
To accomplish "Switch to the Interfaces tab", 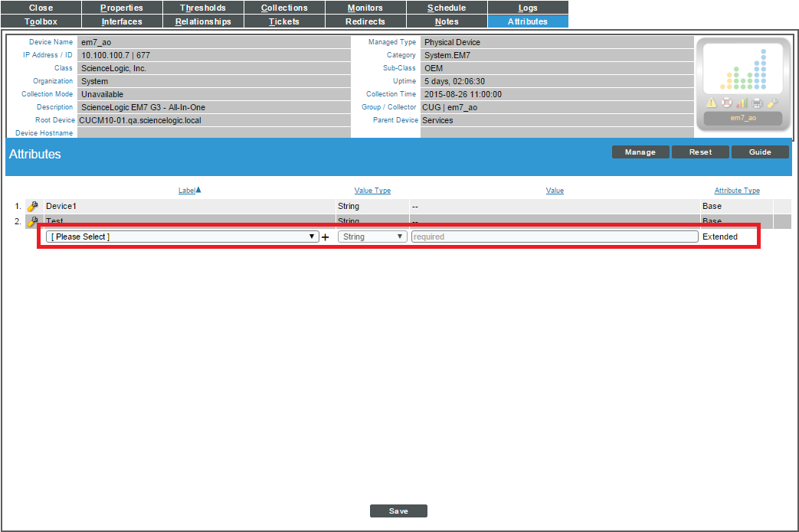I will [x=122, y=21].
